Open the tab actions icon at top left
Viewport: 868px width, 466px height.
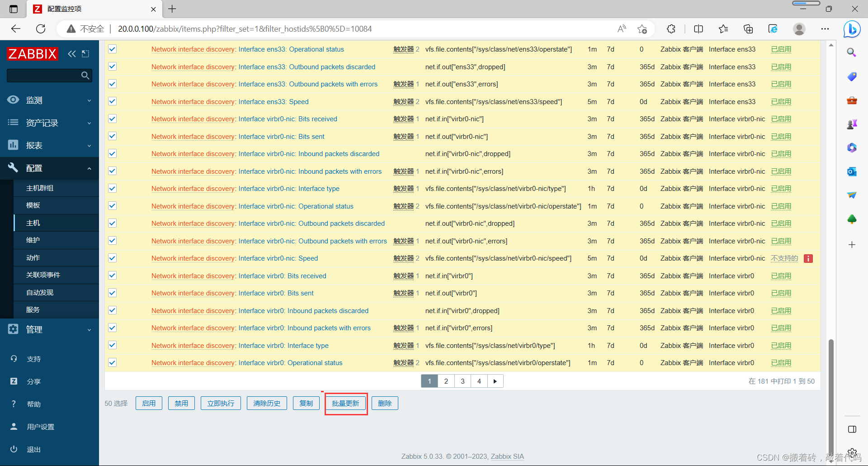click(14, 9)
